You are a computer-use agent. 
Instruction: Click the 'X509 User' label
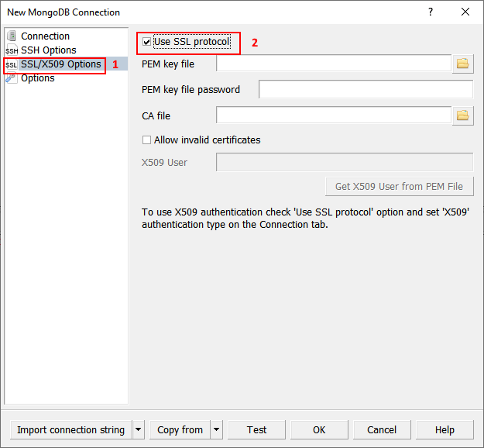(x=164, y=163)
